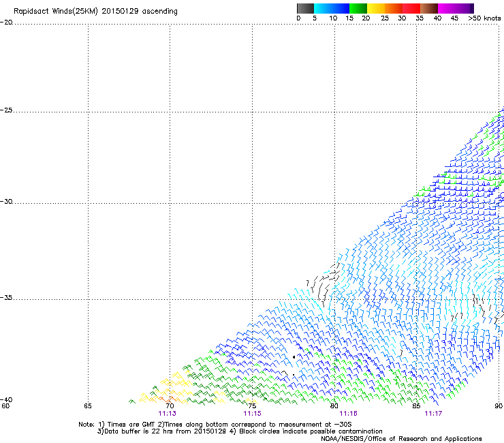The width and height of the screenshot is (504, 443).
Task: Click the latitude label -20
Action: (x=6, y=22)
